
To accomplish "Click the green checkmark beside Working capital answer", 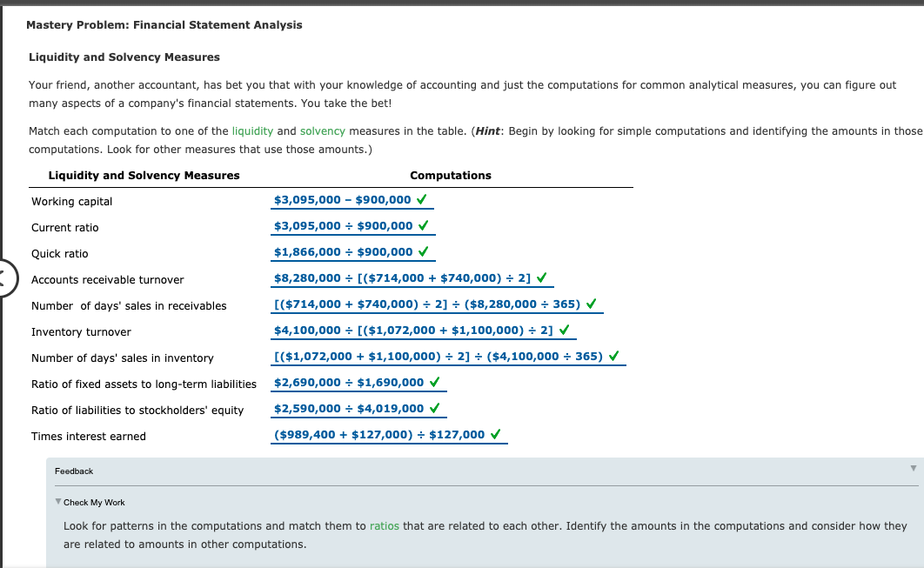I will [x=423, y=198].
